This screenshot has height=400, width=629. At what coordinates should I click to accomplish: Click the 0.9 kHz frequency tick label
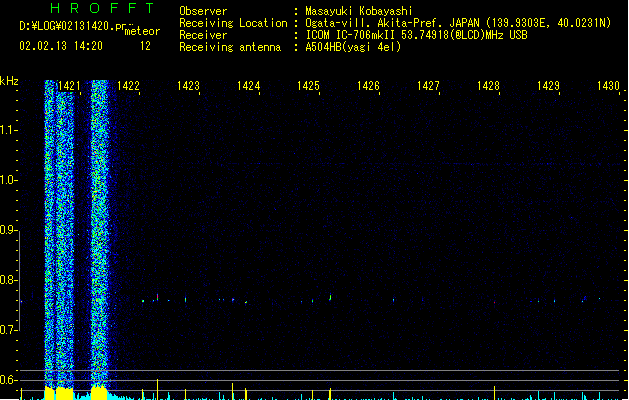tap(7, 230)
